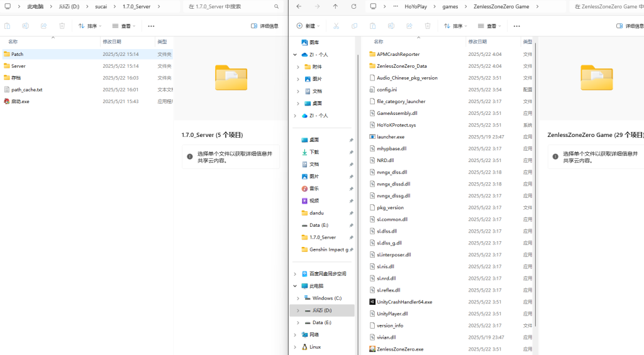Refresh the ZenlessZoneZero Game folder view
The width and height of the screenshot is (644, 355).
coord(353,6)
